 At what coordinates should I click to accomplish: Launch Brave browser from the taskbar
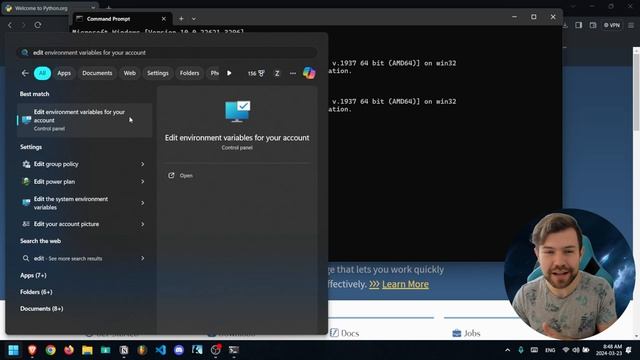point(32,350)
